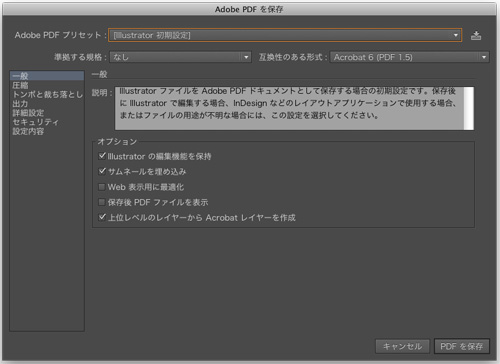This screenshot has width=500, height=364.
Task: Select 出力 in the category list
Action: pos(47,104)
